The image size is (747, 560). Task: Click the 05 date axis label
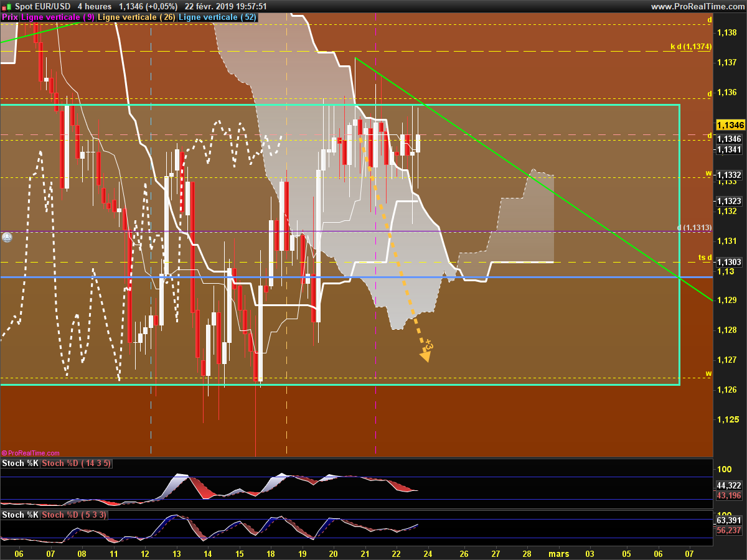[x=626, y=553]
